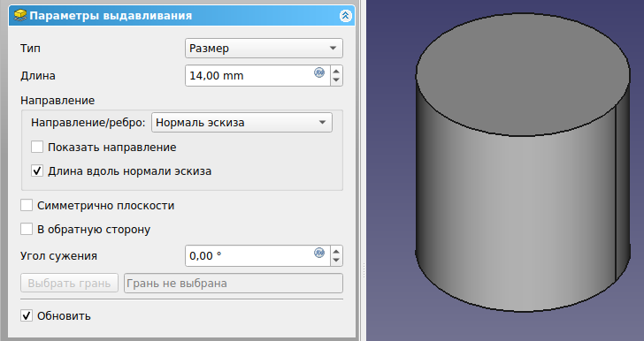Enable the Показать направление checkbox
644x341 pixels.
[37, 147]
